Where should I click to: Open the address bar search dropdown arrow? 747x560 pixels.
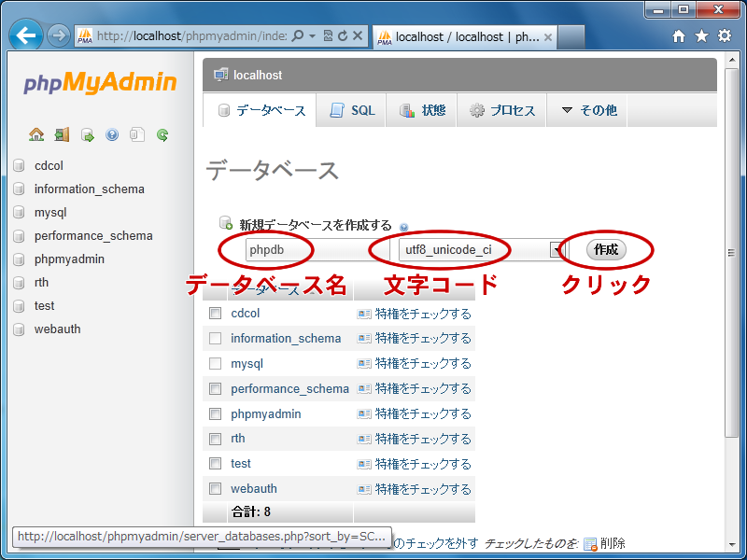point(312,36)
